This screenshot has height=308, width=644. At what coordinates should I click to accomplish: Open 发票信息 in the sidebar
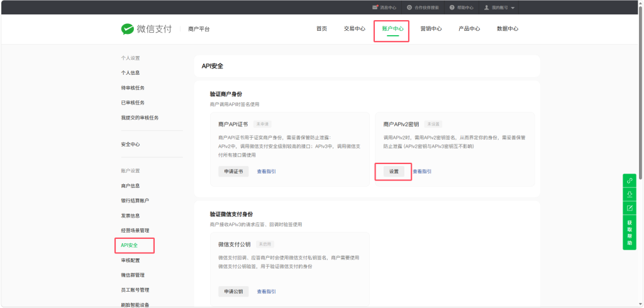coord(130,216)
